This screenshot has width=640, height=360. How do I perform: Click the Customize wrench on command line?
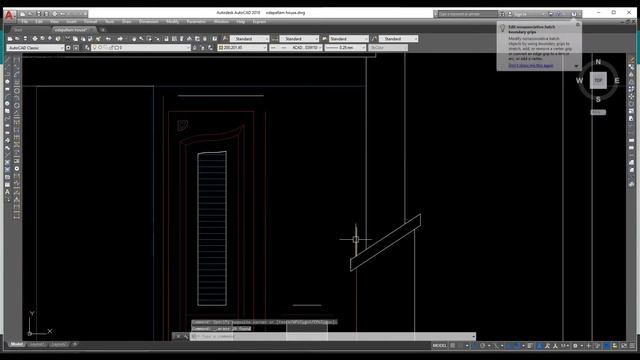point(186,337)
